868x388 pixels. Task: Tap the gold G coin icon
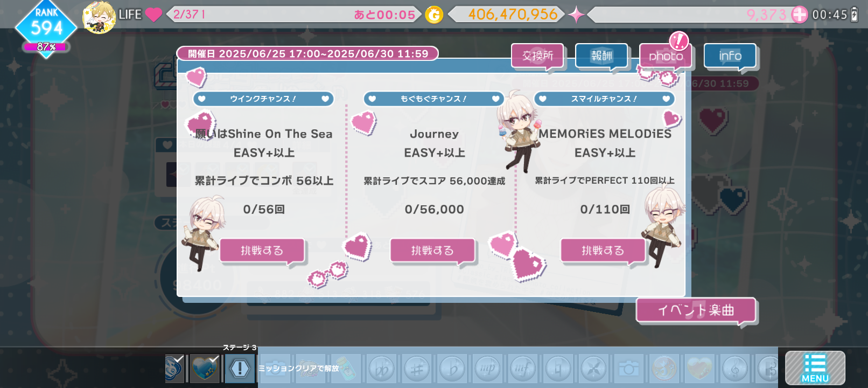434,15
